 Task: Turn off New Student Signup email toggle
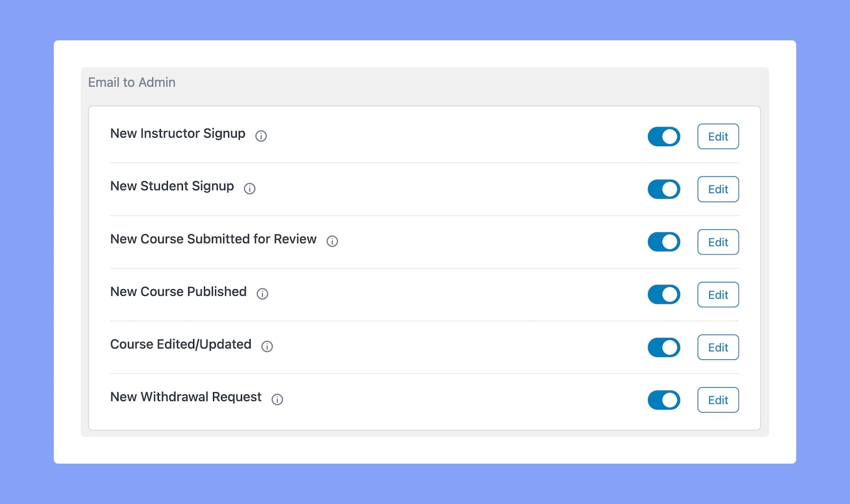(664, 189)
